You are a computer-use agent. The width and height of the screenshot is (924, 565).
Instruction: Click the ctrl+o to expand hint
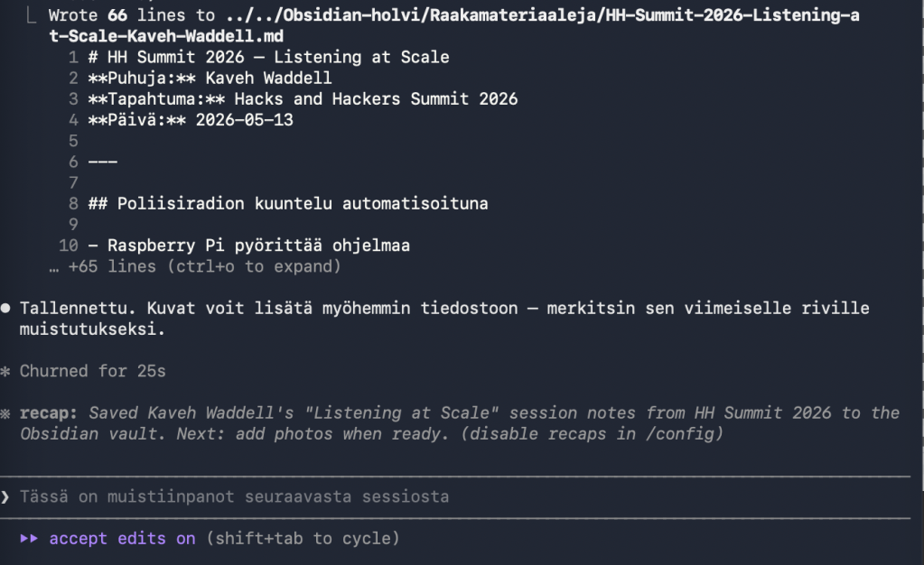pyautogui.click(x=254, y=267)
